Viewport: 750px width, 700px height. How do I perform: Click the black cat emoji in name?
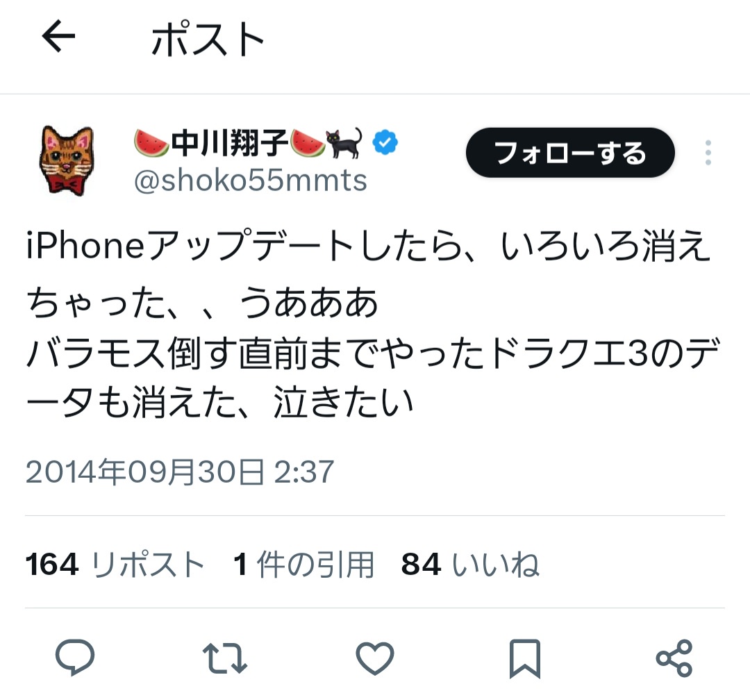click(344, 142)
